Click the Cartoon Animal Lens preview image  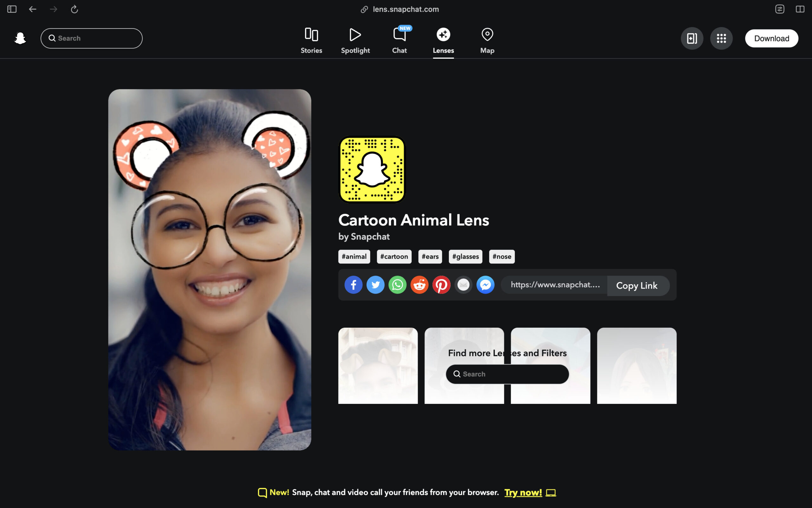(x=209, y=270)
